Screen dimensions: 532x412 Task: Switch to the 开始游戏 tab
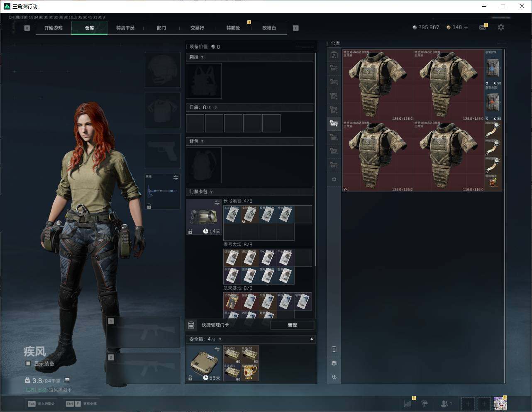(54, 28)
